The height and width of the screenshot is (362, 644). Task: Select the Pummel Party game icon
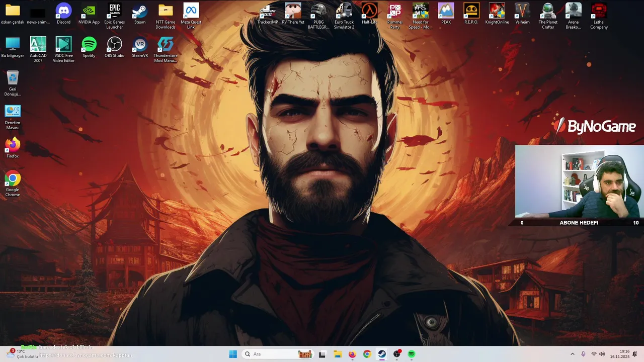395,16
